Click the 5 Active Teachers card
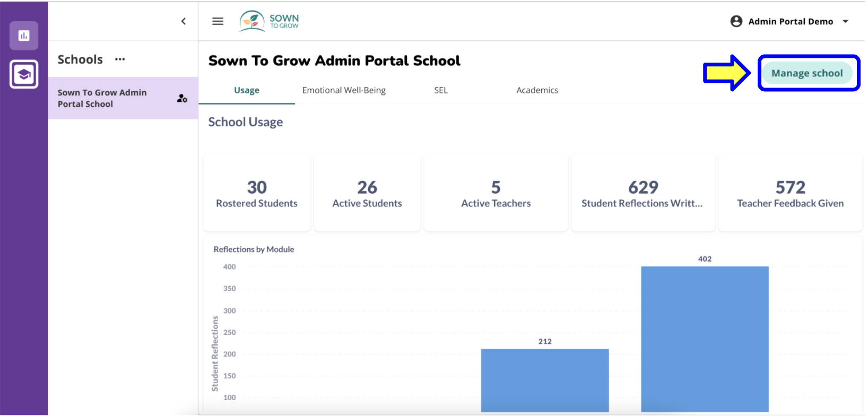The height and width of the screenshot is (418, 868). point(496,193)
